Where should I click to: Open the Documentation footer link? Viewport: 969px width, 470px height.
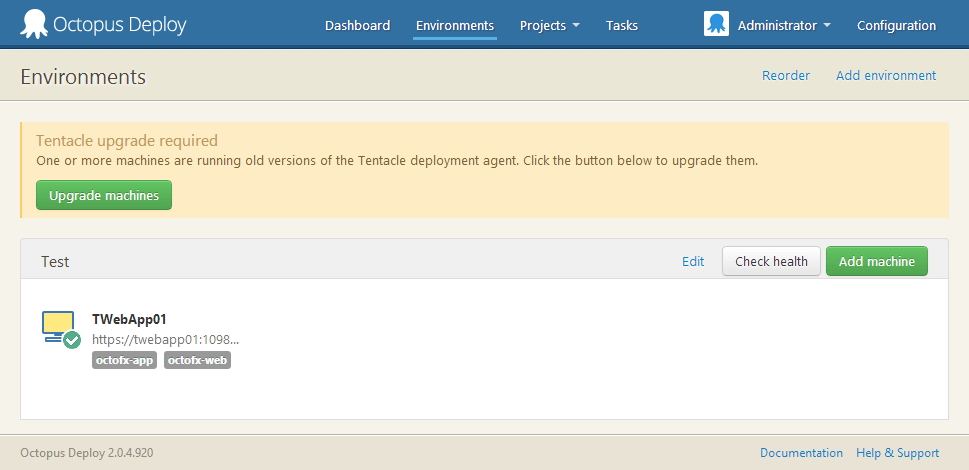[801, 453]
